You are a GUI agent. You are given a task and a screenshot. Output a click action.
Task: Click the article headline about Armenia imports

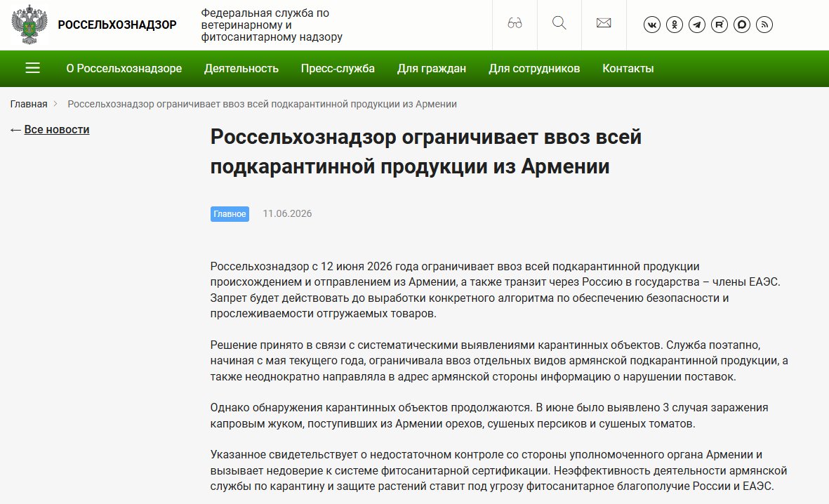425,151
